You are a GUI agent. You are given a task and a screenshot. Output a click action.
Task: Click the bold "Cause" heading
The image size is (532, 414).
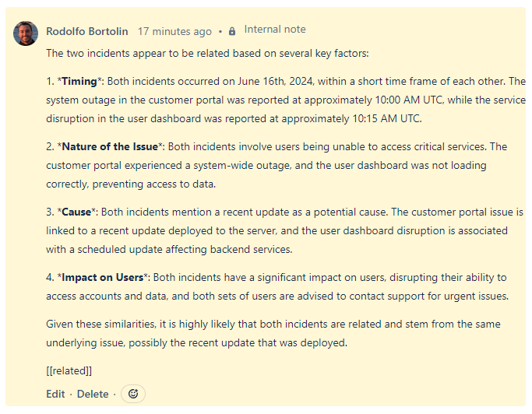click(76, 212)
